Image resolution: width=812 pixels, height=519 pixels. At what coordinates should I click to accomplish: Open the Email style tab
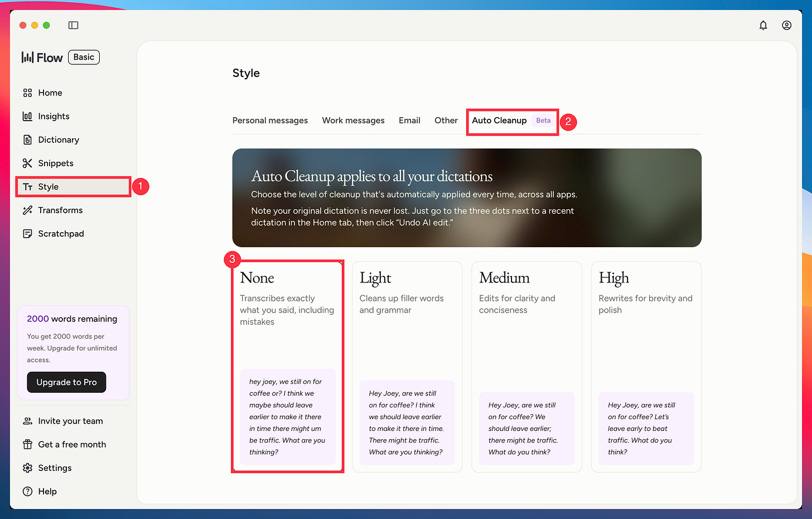pyautogui.click(x=409, y=121)
